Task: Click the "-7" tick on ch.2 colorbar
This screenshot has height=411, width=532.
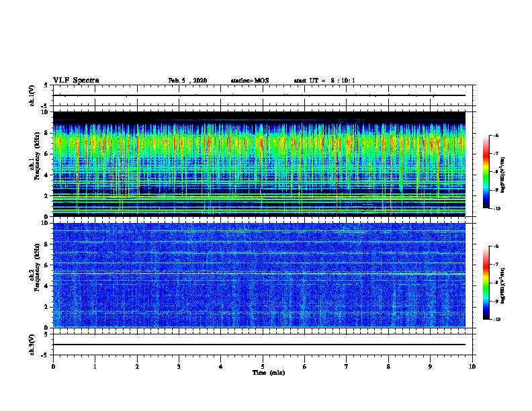Action: pyautogui.click(x=496, y=265)
